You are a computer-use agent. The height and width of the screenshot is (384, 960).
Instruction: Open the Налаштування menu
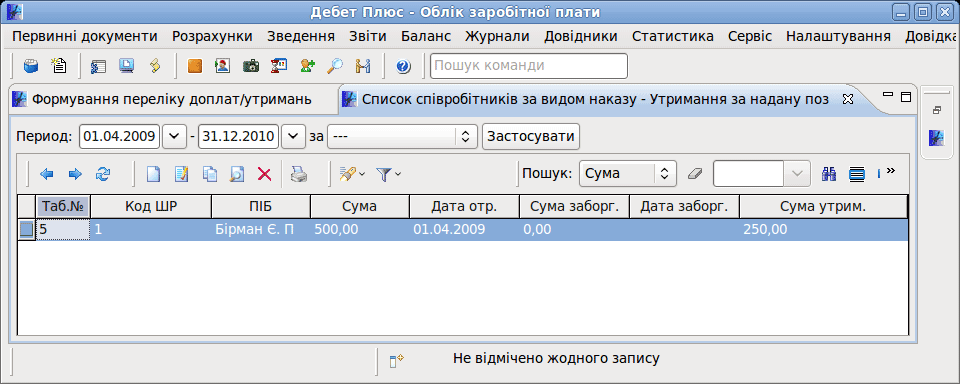click(838, 36)
